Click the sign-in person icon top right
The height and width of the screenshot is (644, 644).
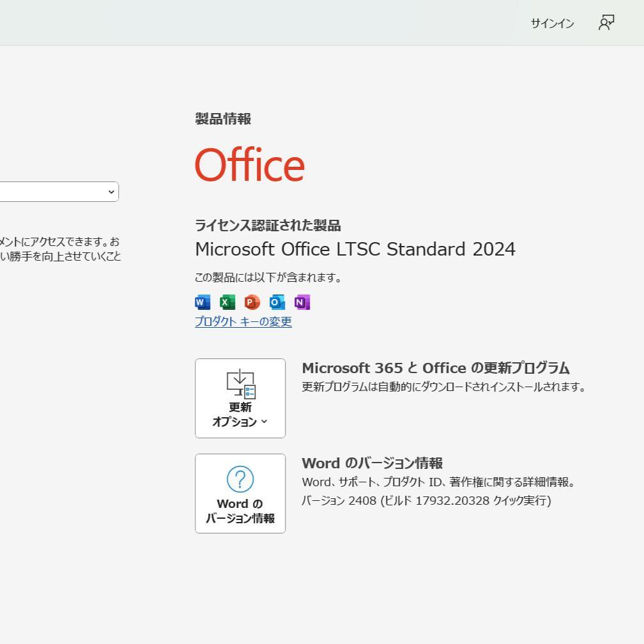coord(606,22)
